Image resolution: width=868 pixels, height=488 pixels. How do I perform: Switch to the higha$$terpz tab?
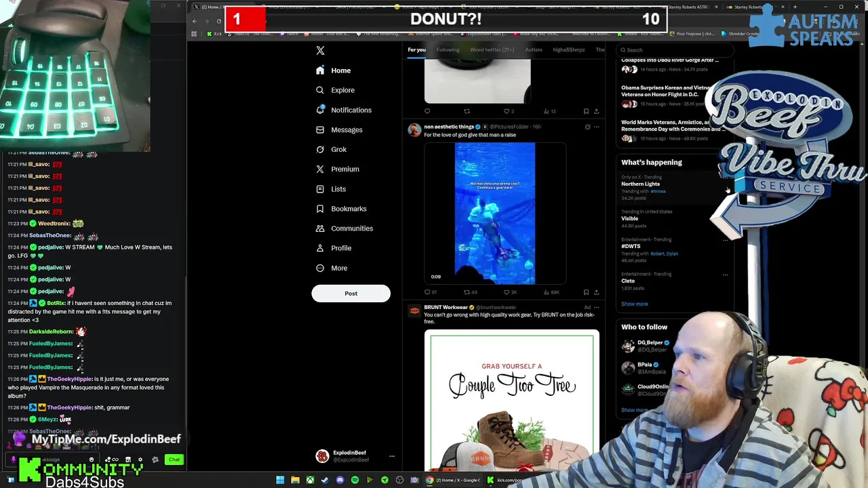(568, 49)
